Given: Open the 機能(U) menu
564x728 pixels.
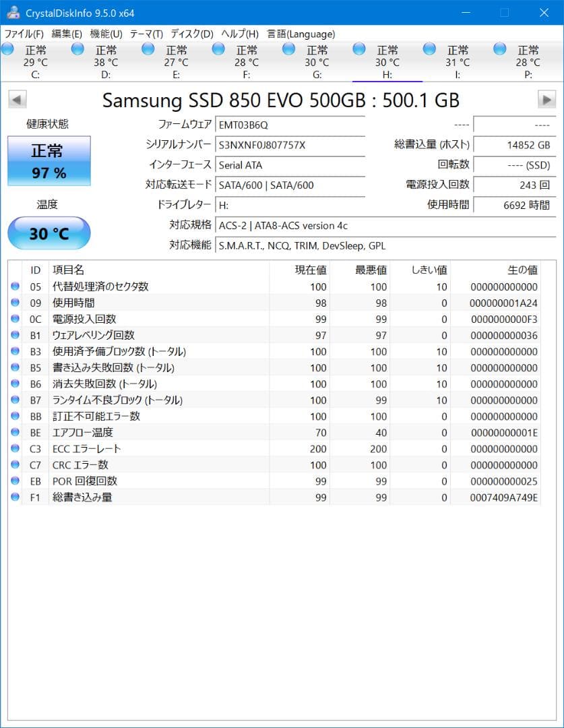Looking at the screenshot, I should (106, 34).
